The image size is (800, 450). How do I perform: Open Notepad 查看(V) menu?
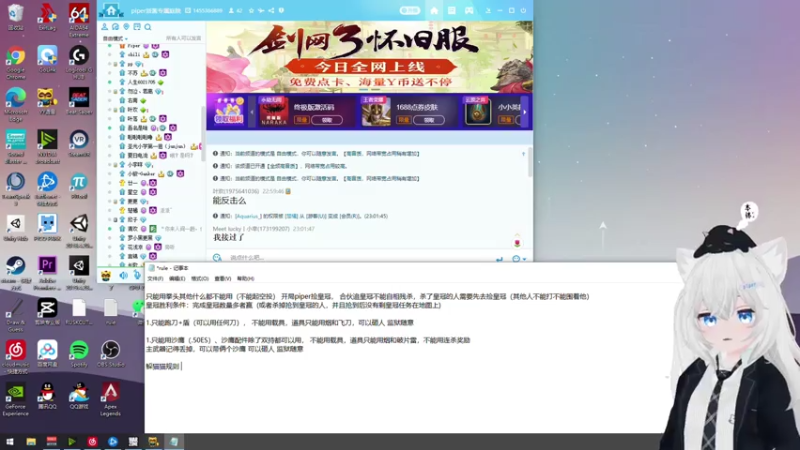click(x=222, y=279)
